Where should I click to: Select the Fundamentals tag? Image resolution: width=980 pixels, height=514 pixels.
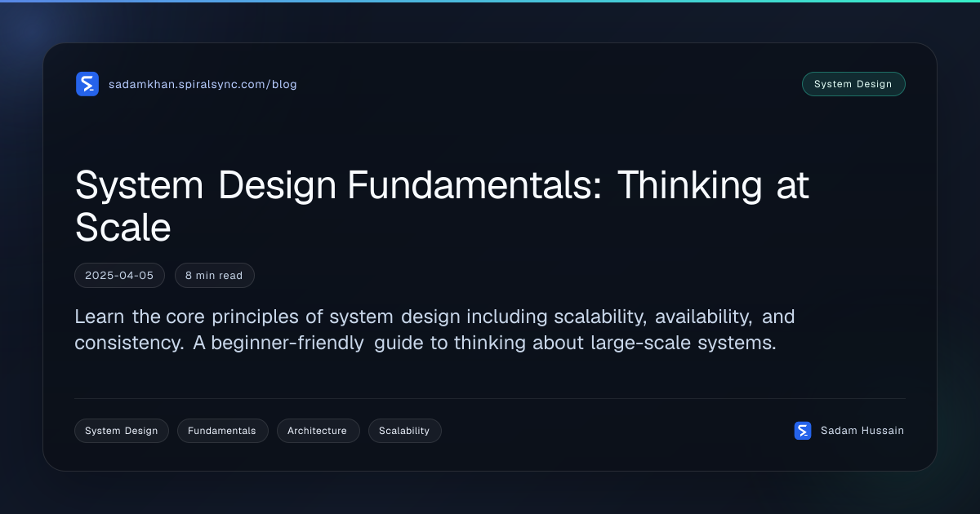(222, 431)
